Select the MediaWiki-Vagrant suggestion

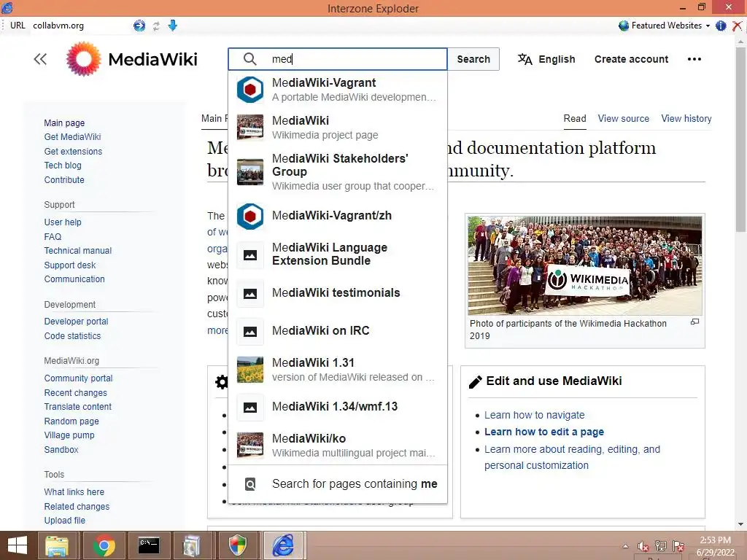338,90
